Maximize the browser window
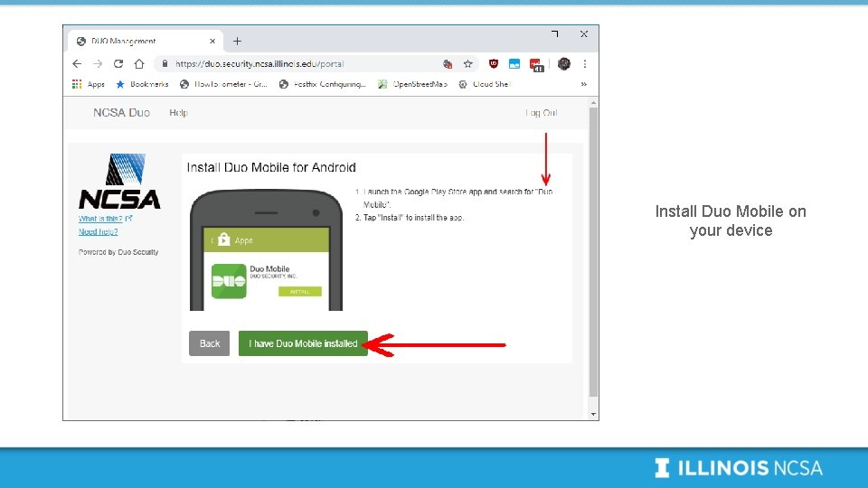Screen dimensions: 868x488 click(x=554, y=34)
